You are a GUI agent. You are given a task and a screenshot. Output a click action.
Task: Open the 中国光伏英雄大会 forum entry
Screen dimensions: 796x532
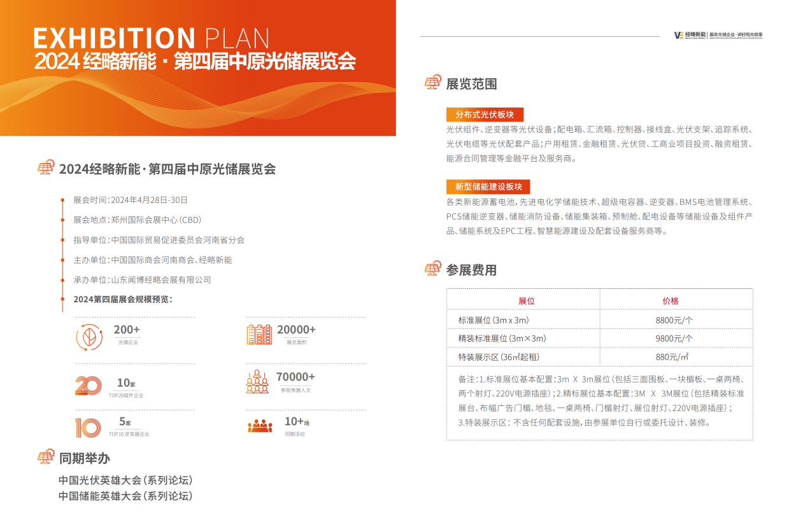click(125, 480)
